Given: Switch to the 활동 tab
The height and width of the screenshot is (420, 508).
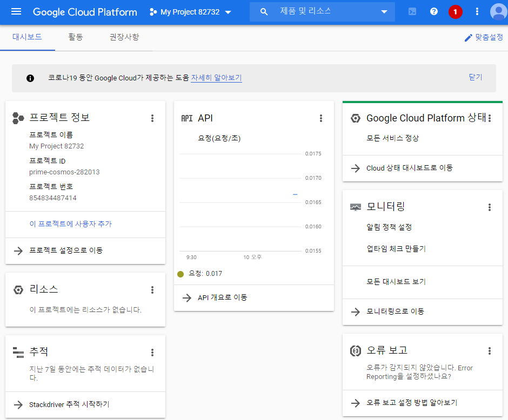Looking at the screenshot, I should pos(76,37).
